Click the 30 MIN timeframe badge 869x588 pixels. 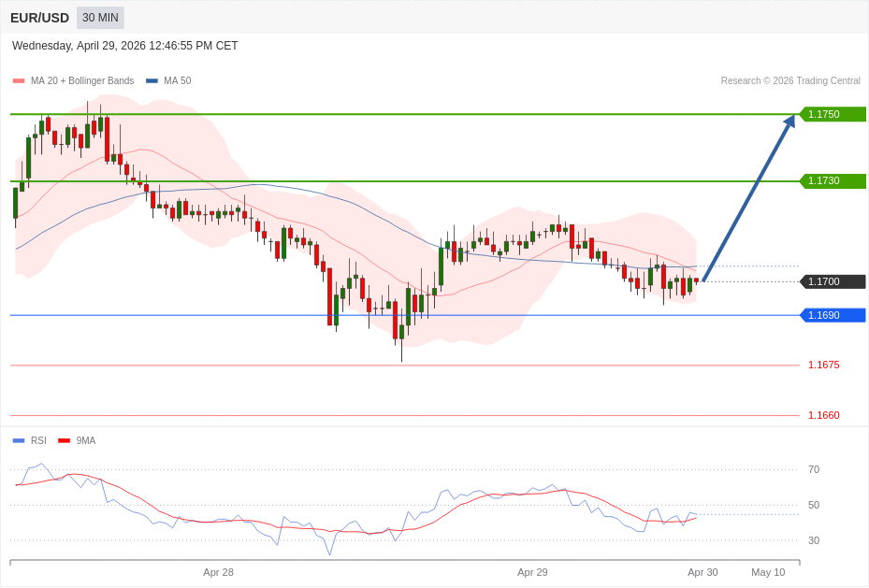100,18
